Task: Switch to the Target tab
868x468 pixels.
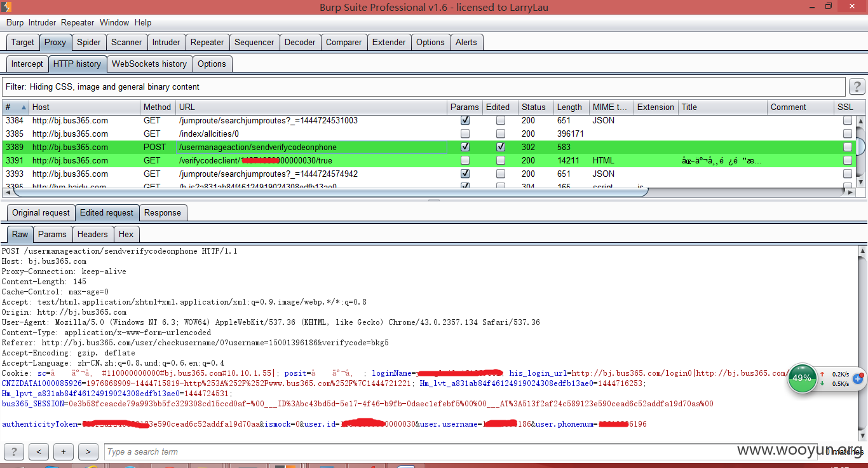Action: click(23, 42)
